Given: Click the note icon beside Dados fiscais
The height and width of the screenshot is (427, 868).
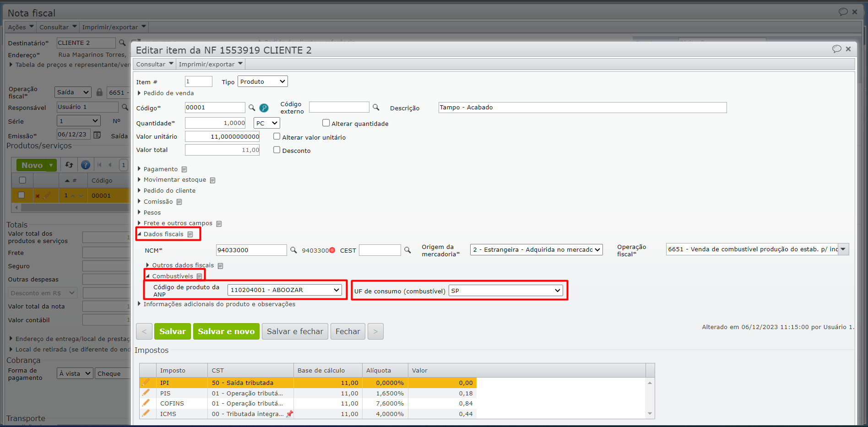Looking at the screenshot, I should point(190,234).
